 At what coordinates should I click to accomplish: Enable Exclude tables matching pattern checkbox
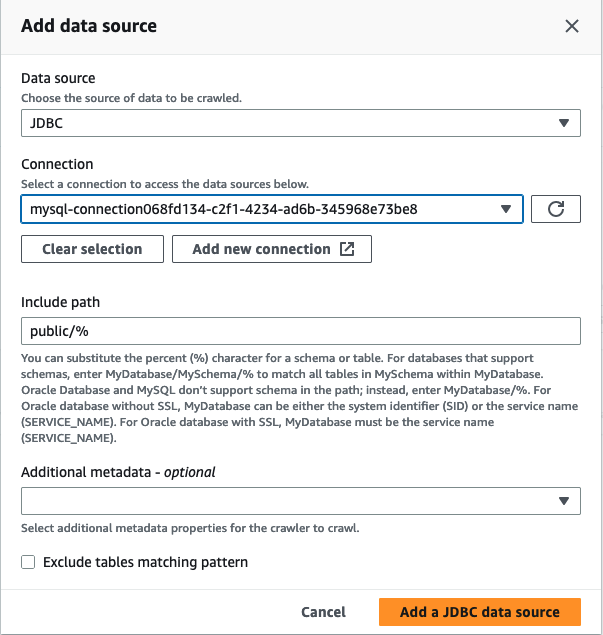(x=28, y=562)
